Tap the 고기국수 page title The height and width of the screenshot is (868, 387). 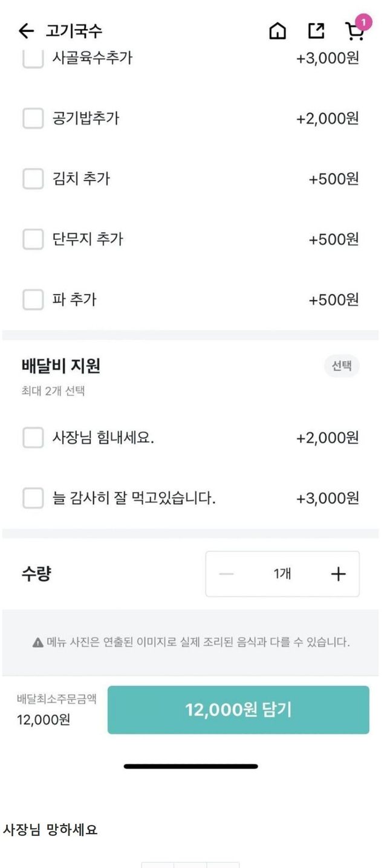click(74, 31)
